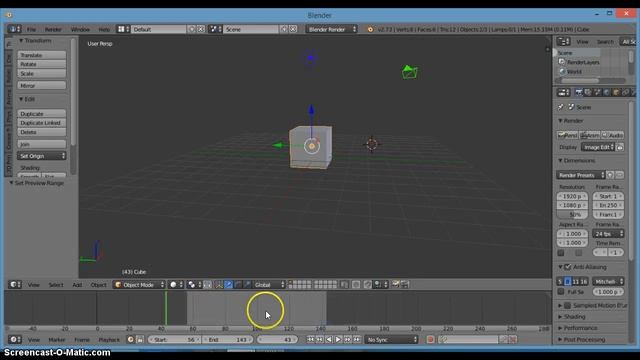Jump to next keyframe button
This screenshot has height=360, width=640.
pyautogui.click(x=348, y=340)
